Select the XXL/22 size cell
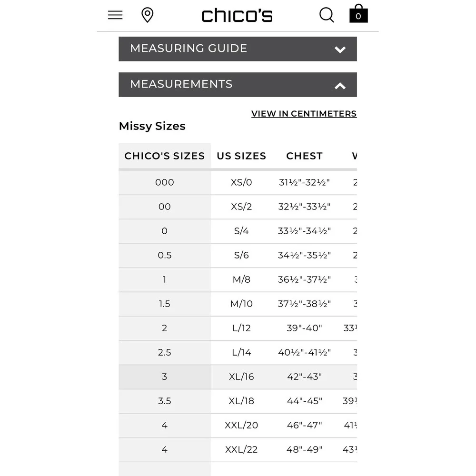The width and height of the screenshot is (476, 476). pyautogui.click(x=241, y=450)
